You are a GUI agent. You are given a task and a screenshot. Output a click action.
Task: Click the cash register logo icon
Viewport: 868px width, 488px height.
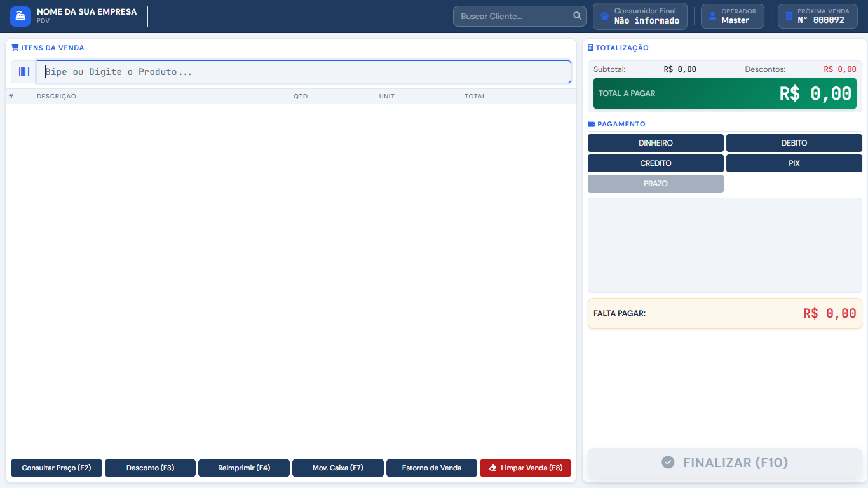coord(20,17)
